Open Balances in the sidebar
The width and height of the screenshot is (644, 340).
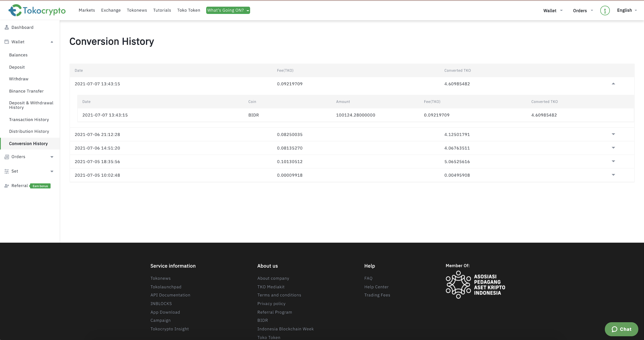[x=18, y=55]
